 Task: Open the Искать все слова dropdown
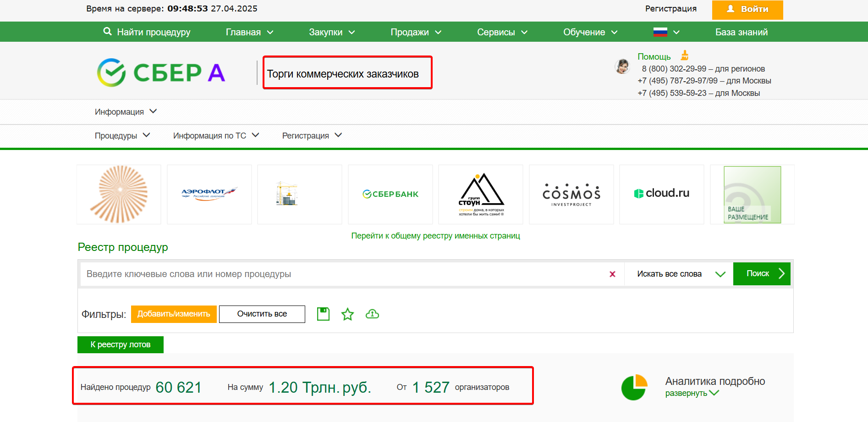[679, 274]
